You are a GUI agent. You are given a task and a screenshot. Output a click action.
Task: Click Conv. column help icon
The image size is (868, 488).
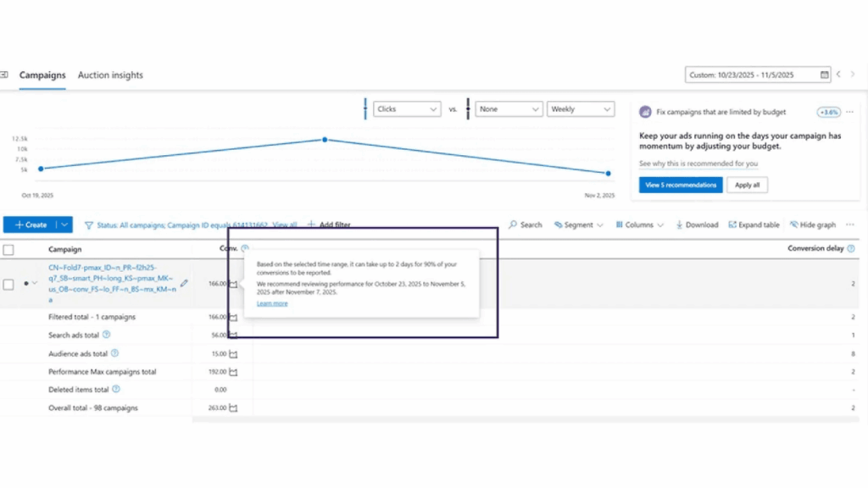[245, 248]
